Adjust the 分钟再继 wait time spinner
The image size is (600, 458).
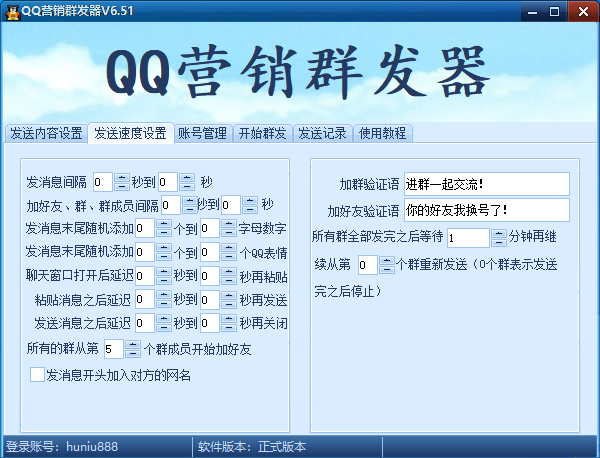[x=499, y=238]
